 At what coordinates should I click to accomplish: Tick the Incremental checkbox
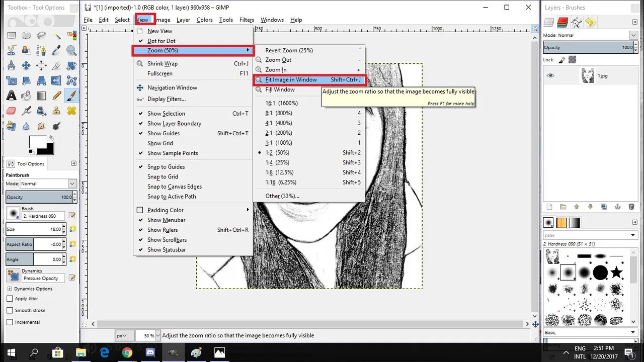[x=10, y=322]
